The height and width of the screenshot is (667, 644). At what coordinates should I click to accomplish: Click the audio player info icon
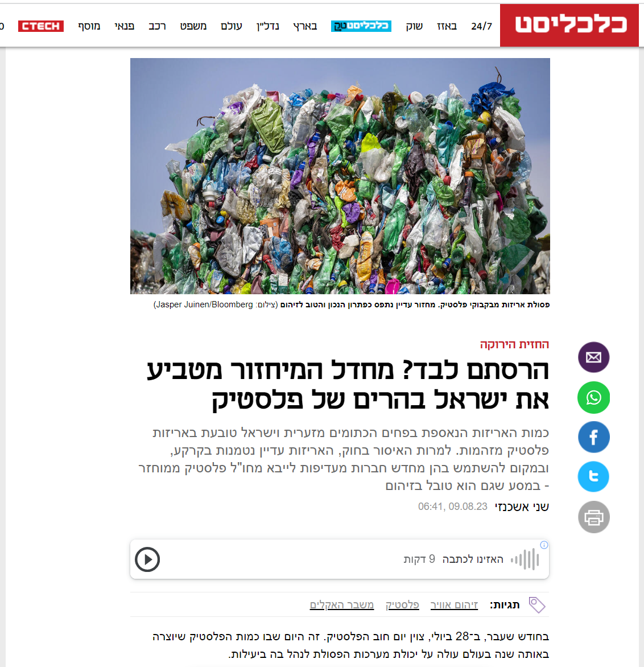[x=544, y=545]
